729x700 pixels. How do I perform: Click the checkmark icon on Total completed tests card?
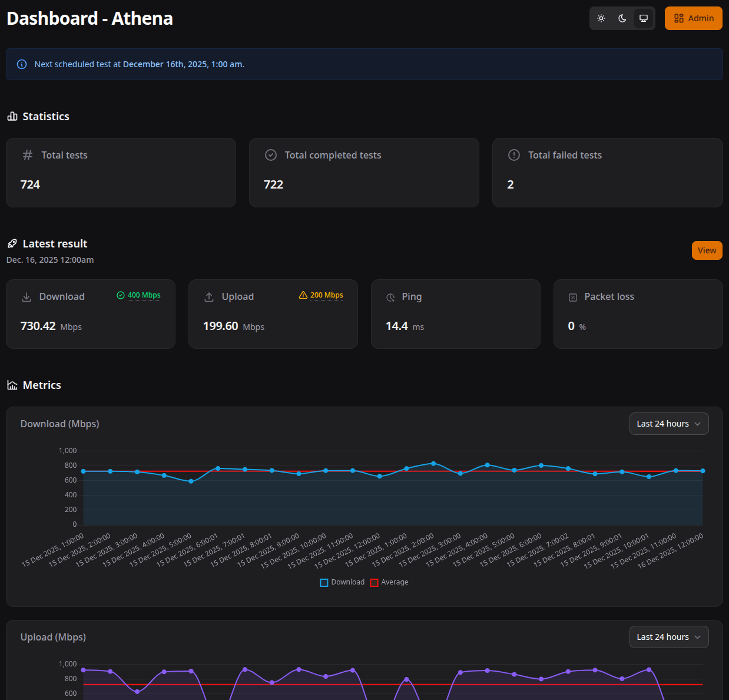point(271,155)
